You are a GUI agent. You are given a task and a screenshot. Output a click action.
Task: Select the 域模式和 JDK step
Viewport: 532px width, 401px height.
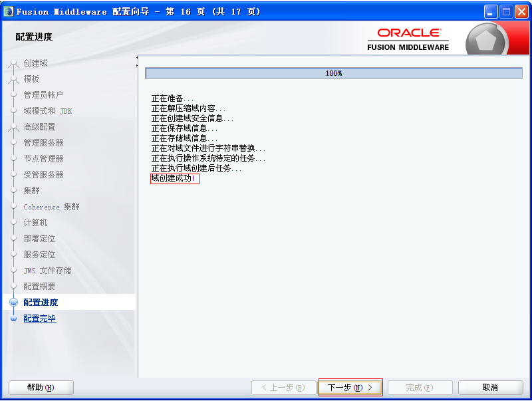tap(47, 110)
